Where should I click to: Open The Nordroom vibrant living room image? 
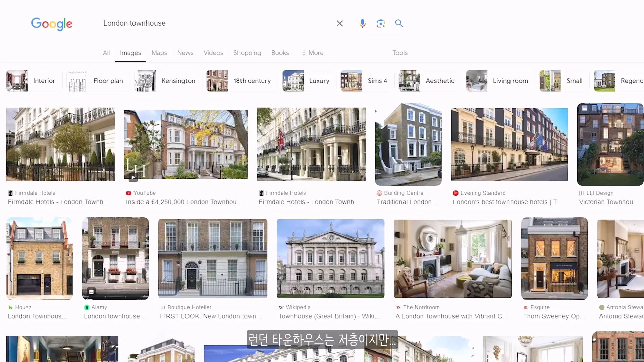pos(453,258)
